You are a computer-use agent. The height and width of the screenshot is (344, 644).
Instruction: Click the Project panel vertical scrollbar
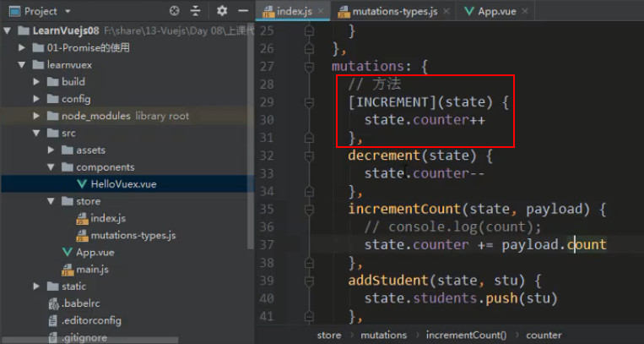(251, 136)
